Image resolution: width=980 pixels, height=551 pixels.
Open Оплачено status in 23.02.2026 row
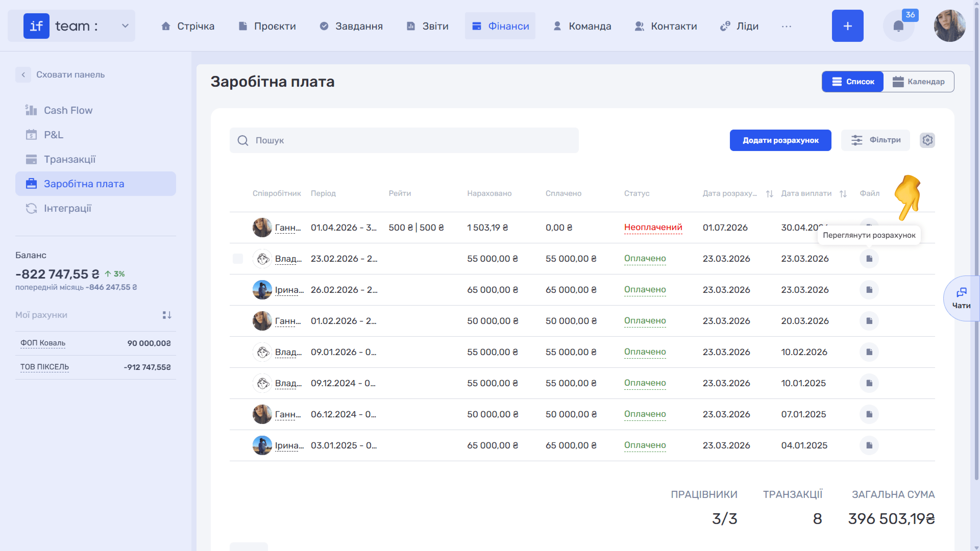pos(645,259)
